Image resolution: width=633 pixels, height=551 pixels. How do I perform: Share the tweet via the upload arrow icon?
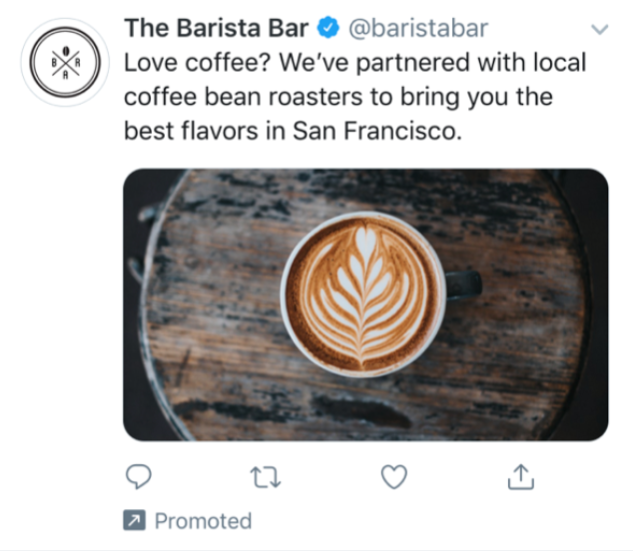tap(521, 477)
